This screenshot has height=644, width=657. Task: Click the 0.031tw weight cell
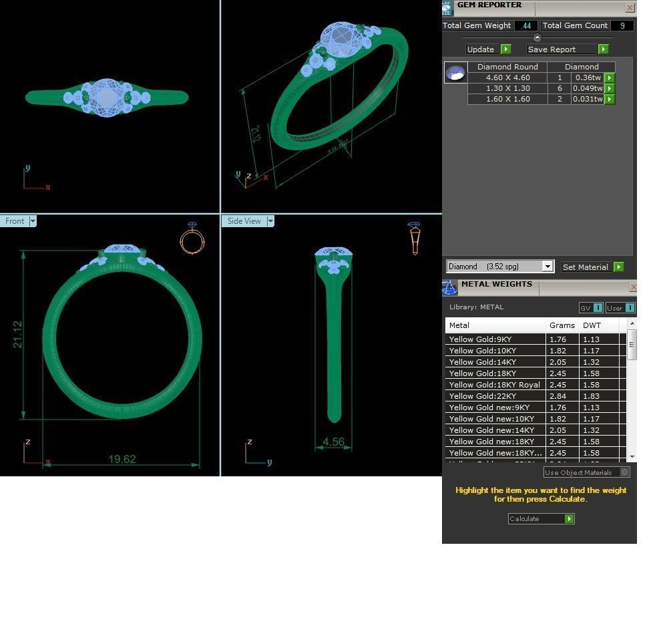[588, 100]
